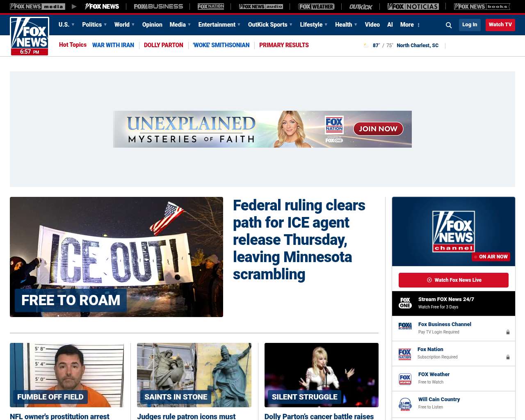Viewport: 525px width, 420px height.
Task: Open DOLLY PARTON hot topic
Action: tap(164, 45)
